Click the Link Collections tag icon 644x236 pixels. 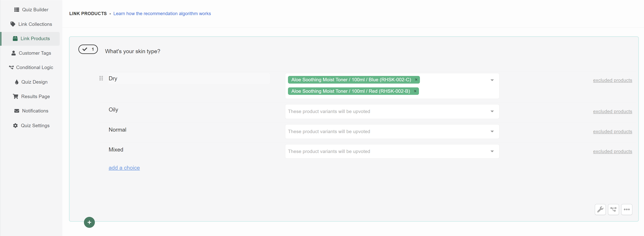pos(13,24)
